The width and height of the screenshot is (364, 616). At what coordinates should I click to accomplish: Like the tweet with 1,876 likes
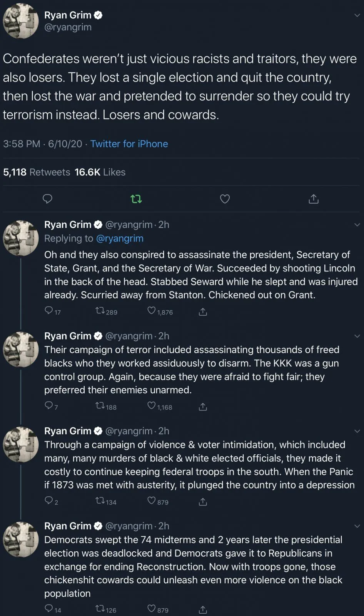click(x=152, y=310)
